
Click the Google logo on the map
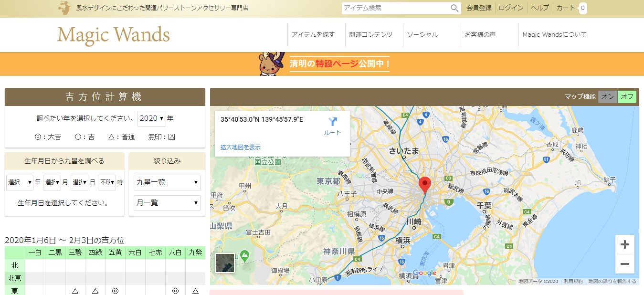pyautogui.click(x=425, y=273)
